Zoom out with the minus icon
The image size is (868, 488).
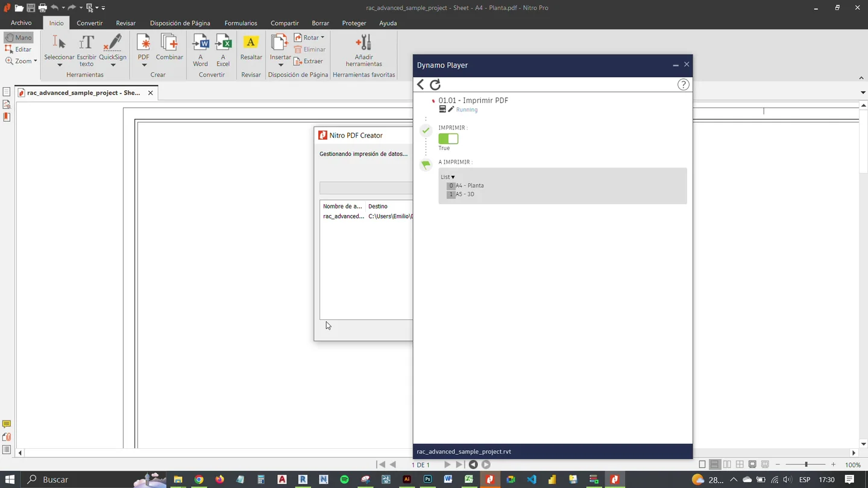point(778,465)
